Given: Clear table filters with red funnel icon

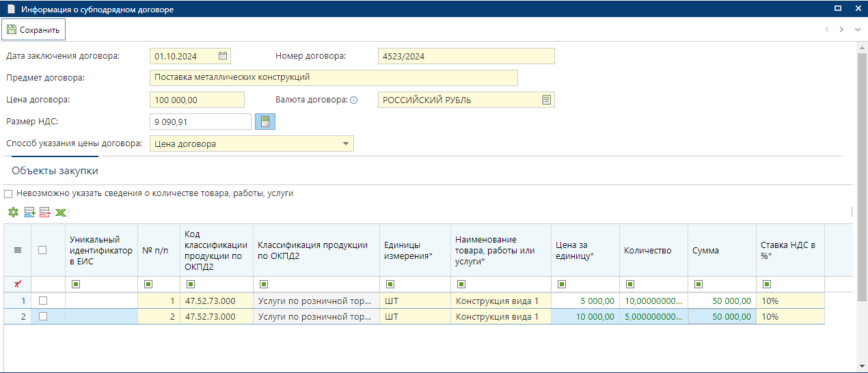Looking at the screenshot, I should (18, 284).
